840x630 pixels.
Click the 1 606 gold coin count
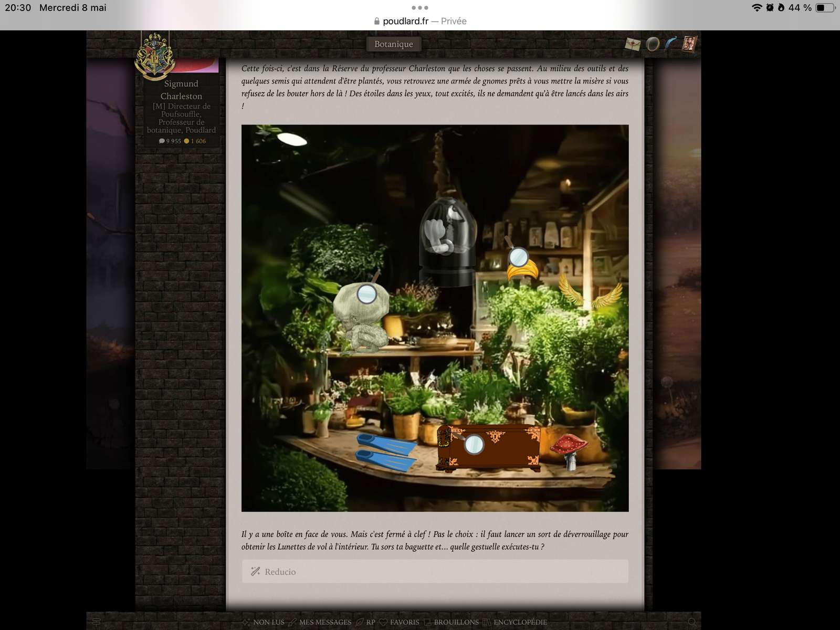[195, 141]
